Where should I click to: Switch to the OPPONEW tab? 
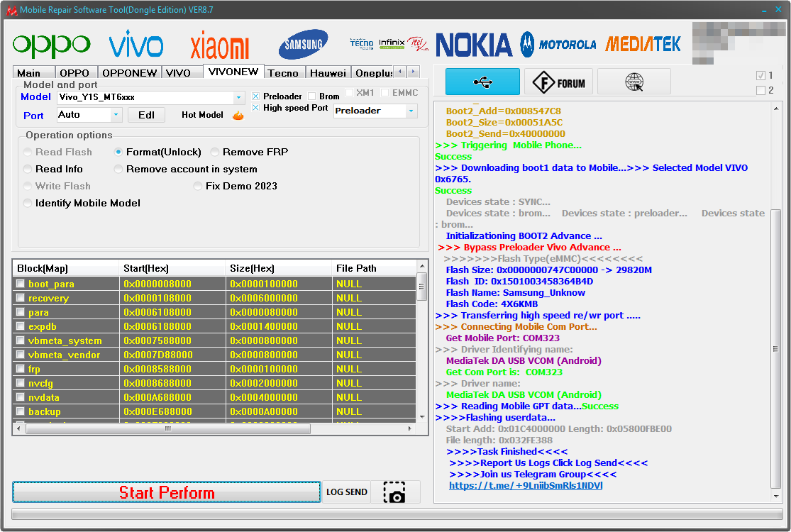coord(130,72)
